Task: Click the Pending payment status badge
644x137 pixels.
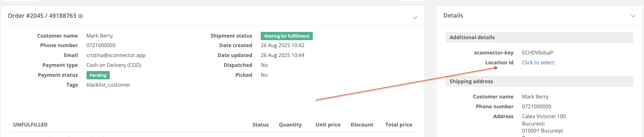Action: point(98,75)
